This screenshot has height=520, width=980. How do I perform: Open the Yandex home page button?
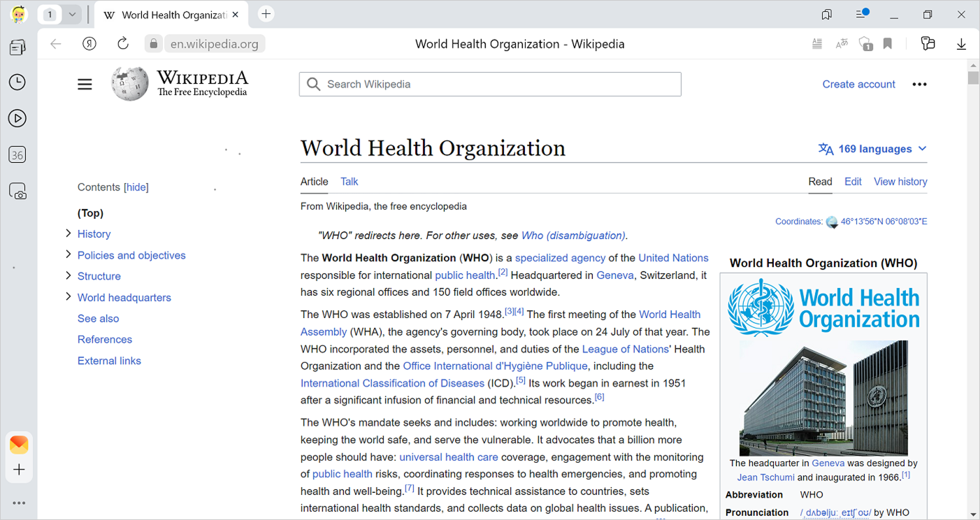[x=89, y=44]
